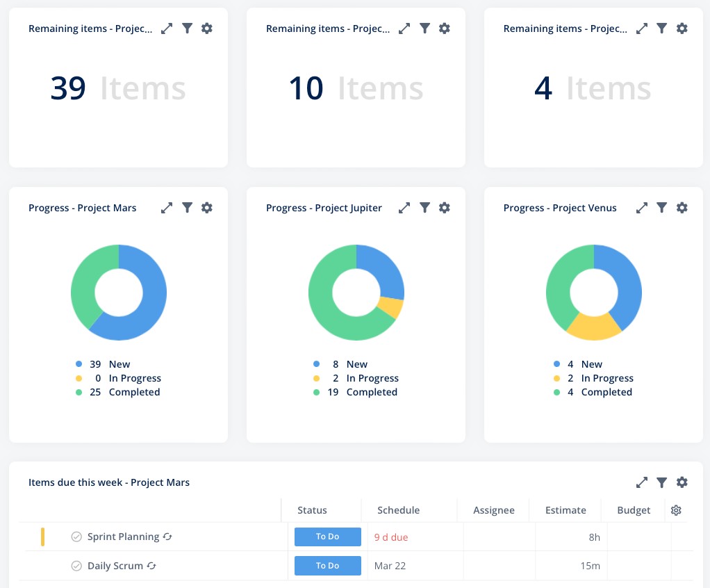The width and height of the screenshot is (710, 588).
Task: Filter the Items due this week widget
Action: click(x=662, y=482)
